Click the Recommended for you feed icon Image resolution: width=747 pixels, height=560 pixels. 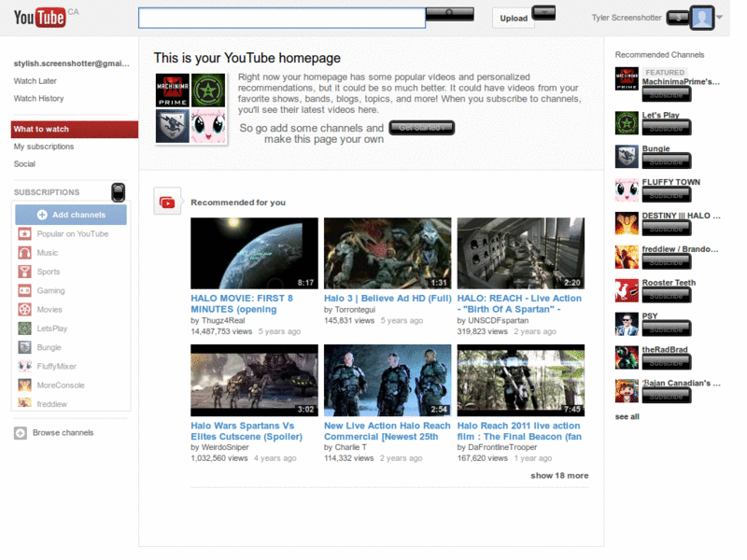167,202
